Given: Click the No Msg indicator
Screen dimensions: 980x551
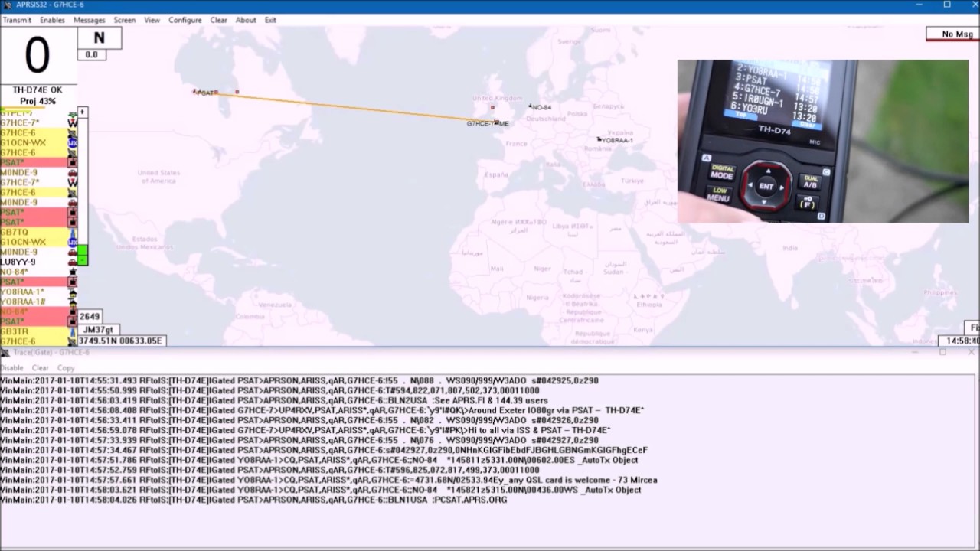Looking at the screenshot, I should [953, 34].
